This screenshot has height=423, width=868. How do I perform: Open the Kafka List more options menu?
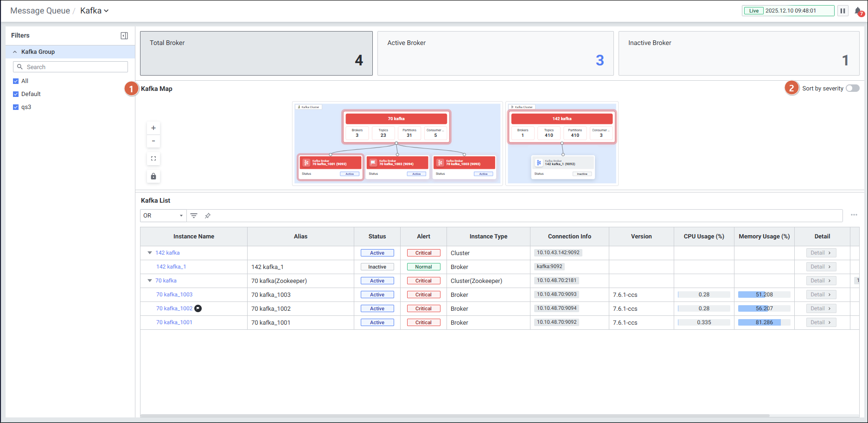click(x=854, y=215)
